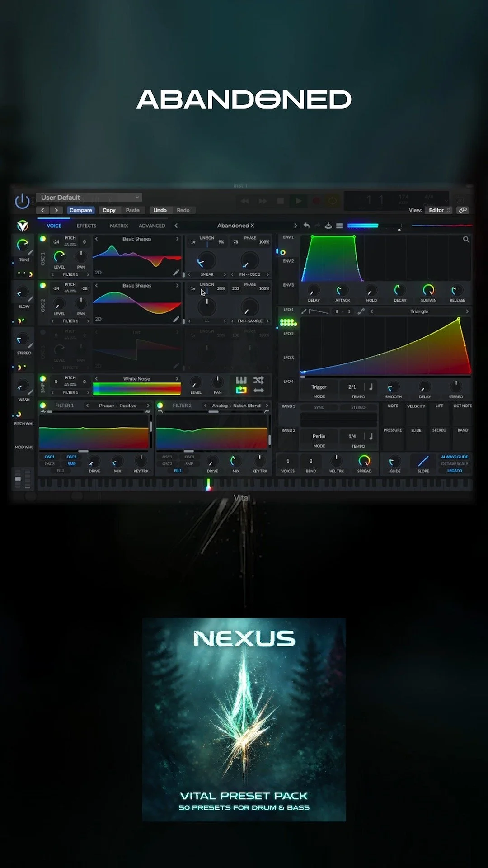The width and height of the screenshot is (488, 868).
Task: Go to next White Noise sample
Action: [x=177, y=378]
